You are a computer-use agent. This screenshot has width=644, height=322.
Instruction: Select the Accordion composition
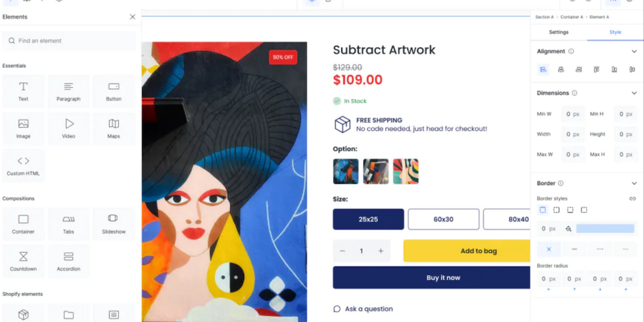(x=69, y=261)
